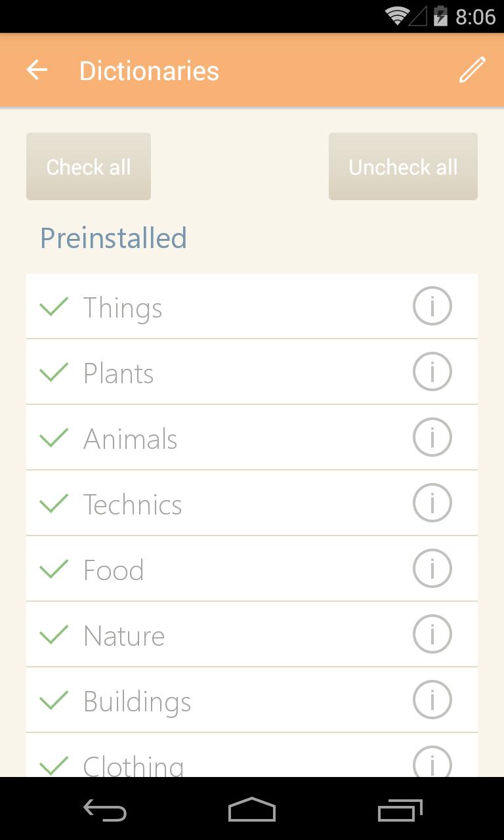This screenshot has width=504, height=840.
Task: Show Buildings dictionary info
Action: (432, 700)
